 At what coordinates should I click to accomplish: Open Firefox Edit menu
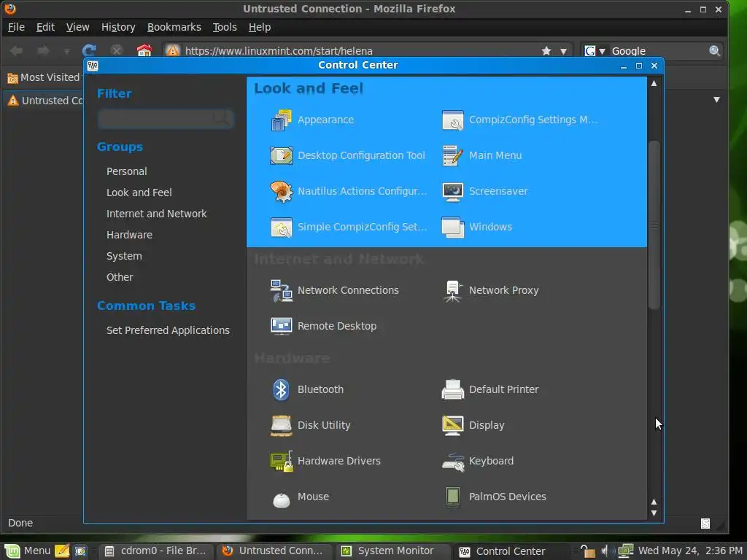point(45,27)
